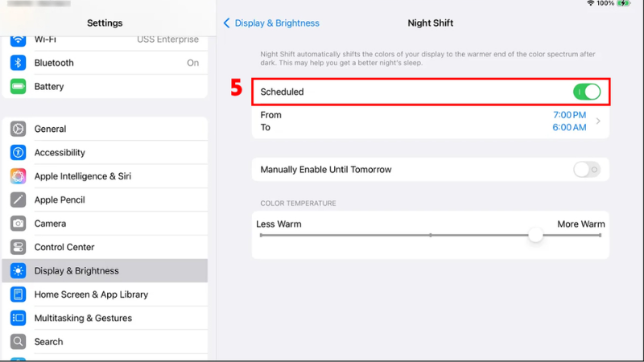This screenshot has height=362, width=644.
Task: Click the color temperature slider knob
Action: [535, 235]
